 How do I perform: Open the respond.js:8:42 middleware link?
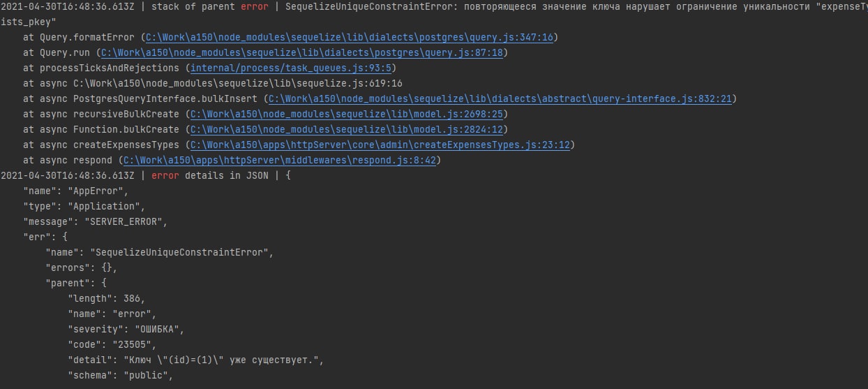(x=280, y=160)
